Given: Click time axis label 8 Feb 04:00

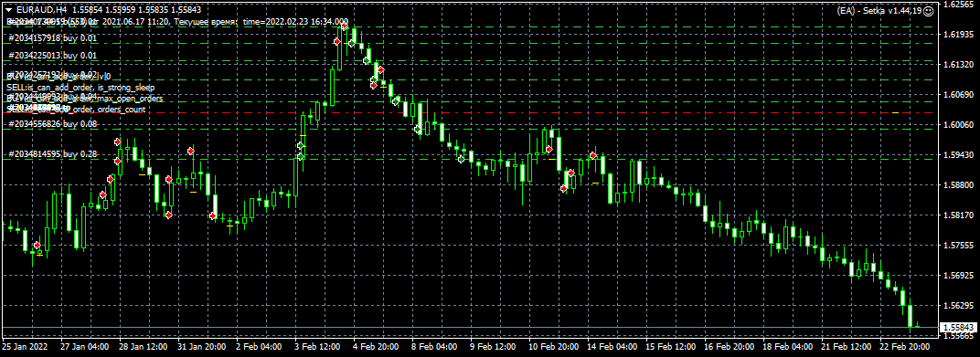Looking at the screenshot, I should (435, 346).
